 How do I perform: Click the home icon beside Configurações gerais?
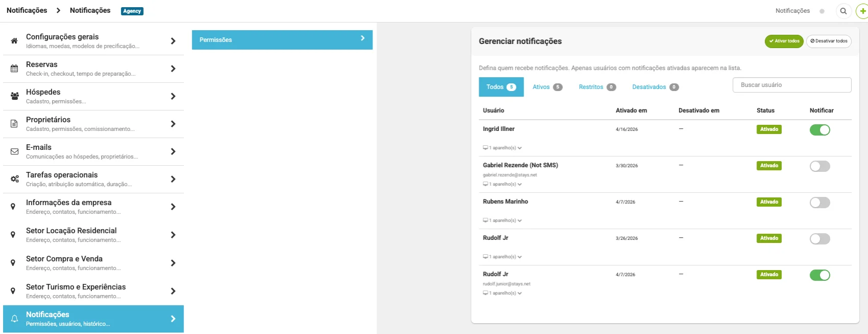point(14,41)
